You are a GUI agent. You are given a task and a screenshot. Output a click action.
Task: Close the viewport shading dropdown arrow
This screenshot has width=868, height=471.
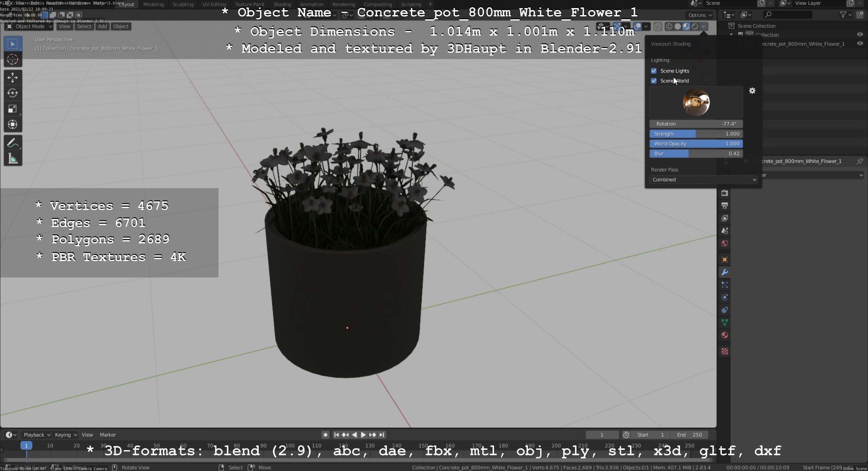(703, 26)
